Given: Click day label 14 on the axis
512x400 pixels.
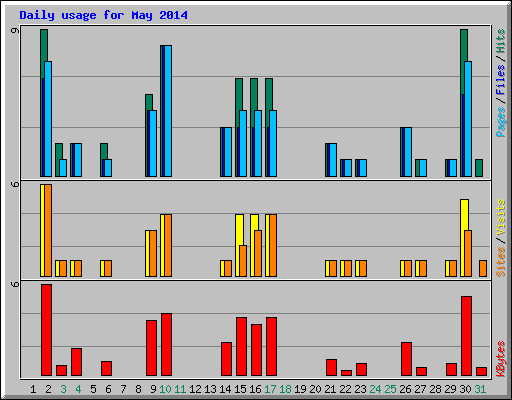Looking at the screenshot, I should click(225, 389).
